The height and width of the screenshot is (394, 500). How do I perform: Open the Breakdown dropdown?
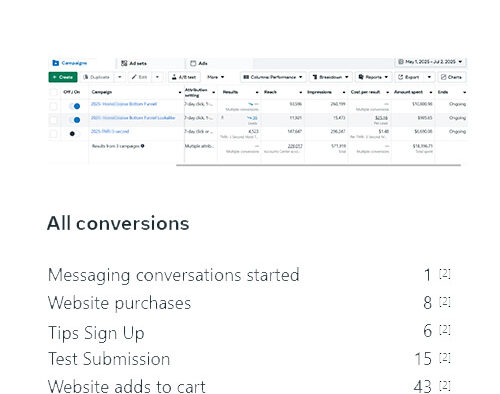click(x=331, y=77)
